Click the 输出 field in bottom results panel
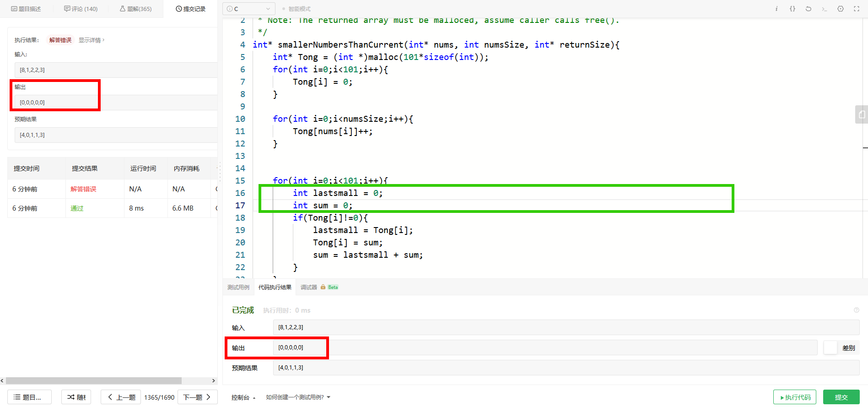The height and width of the screenshot is (407, 868). click(545, 347)
